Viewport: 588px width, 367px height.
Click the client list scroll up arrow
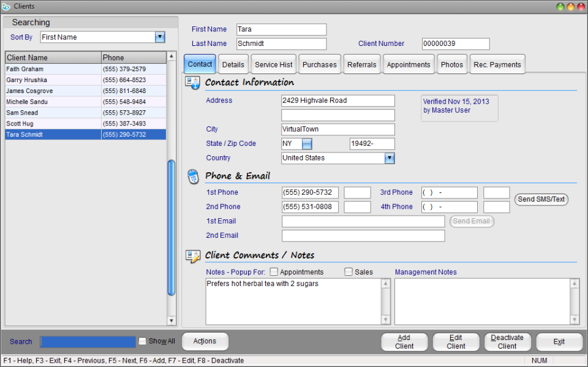point(171,56)
